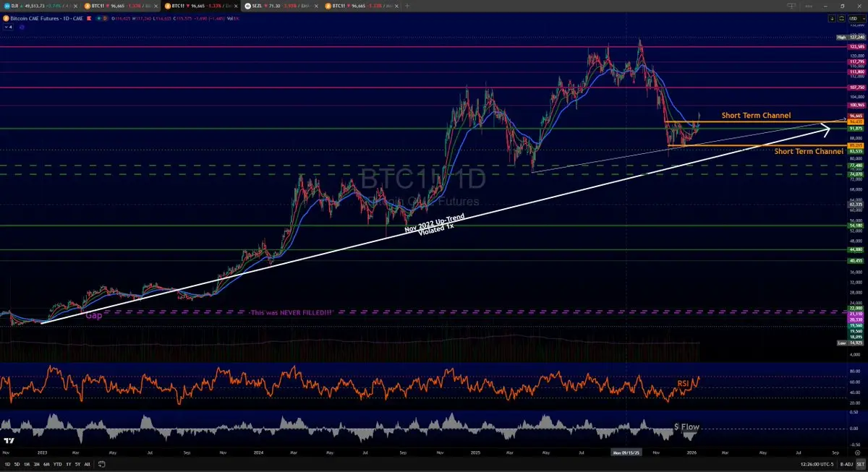The height and width of the screenshot is (472, 868).
Task: Select upper 'Short Term Channel' text label
Action: tap(756, 116)
